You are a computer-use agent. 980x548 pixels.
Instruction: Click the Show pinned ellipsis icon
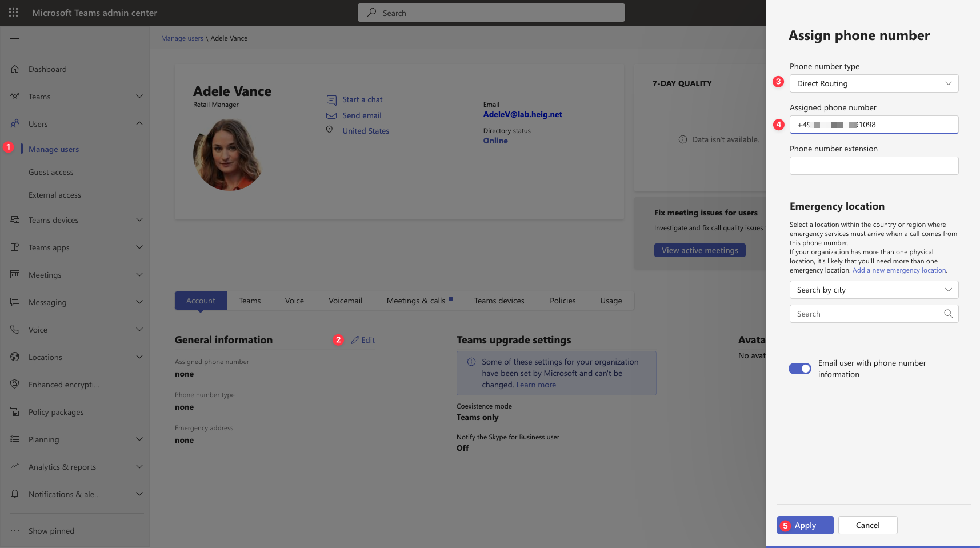click(x=15, y=530)
